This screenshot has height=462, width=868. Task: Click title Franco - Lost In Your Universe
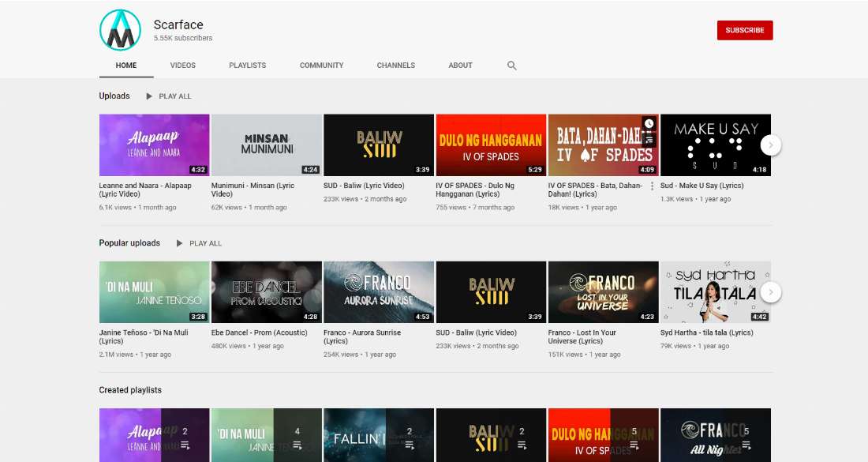[x=582, y=336]
